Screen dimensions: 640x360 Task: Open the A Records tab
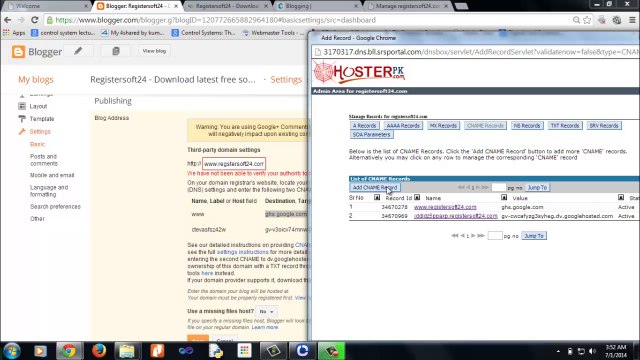[364, 126]
